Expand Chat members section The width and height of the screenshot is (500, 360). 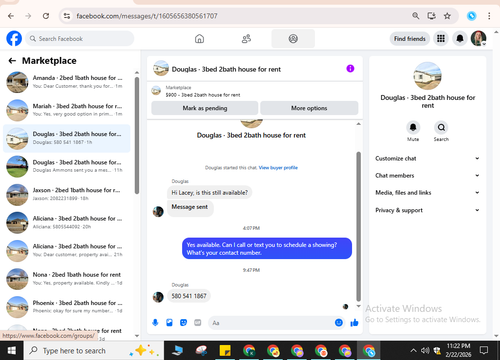point(428,176)
